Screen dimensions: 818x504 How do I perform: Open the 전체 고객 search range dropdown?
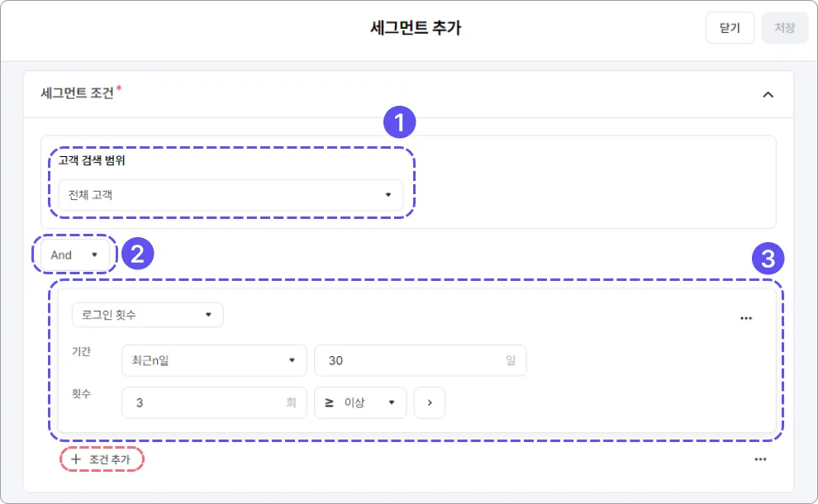point(231,195)
